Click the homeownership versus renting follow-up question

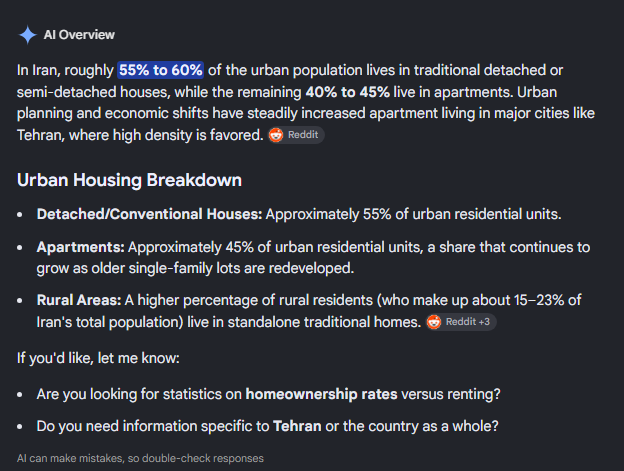coord(269,394)
